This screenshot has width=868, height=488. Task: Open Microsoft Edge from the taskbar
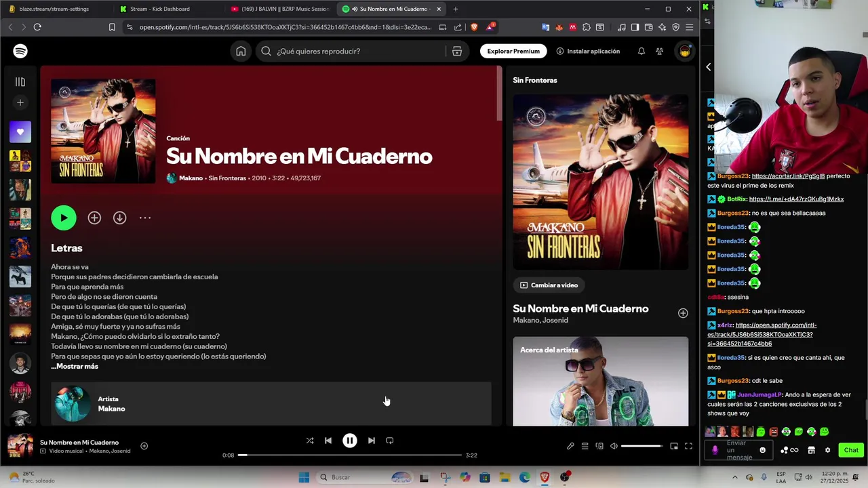pos(525,477)
